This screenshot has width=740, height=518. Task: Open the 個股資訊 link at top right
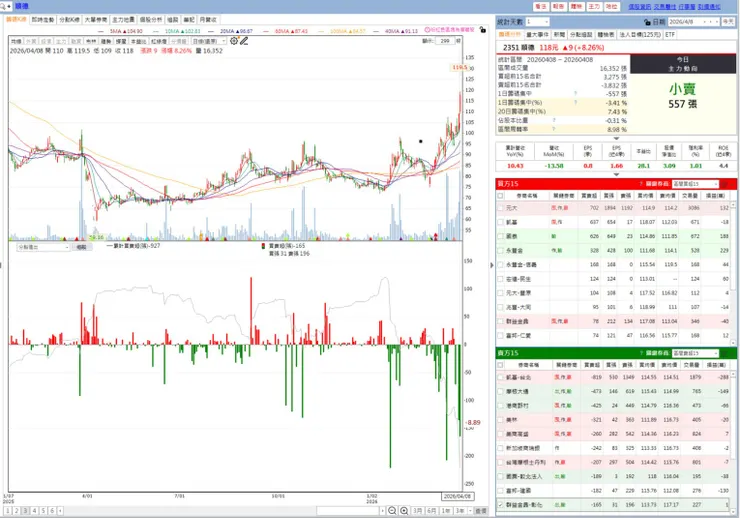639,7
